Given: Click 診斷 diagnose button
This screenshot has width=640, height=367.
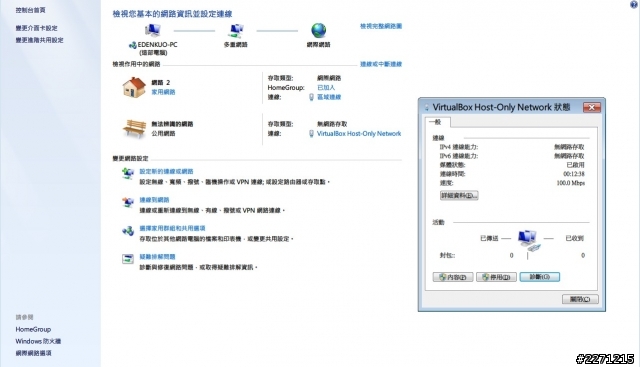Looking at the screenshot, I should point(540,277).
